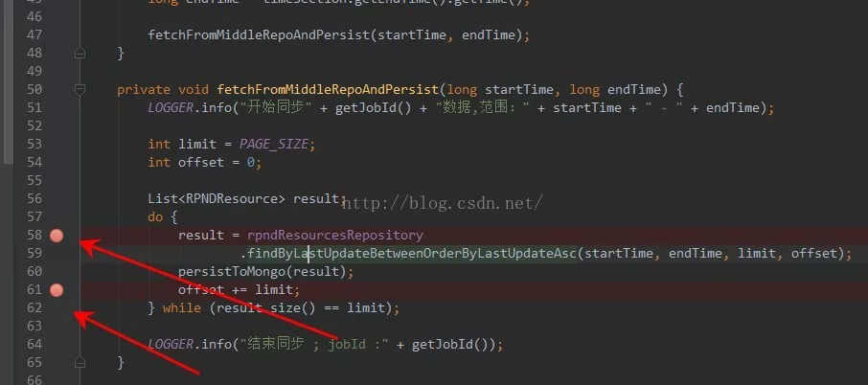Place caret at offset += limit statement

tap(239, 290)
